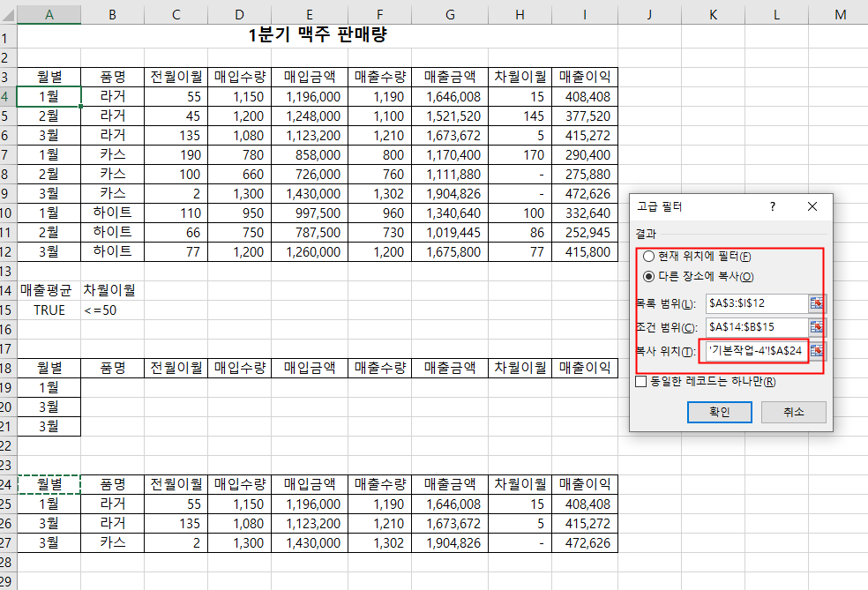
Task: Click the 목록 범위 field showing $A$3:$I$12
Action: point(757,303)
